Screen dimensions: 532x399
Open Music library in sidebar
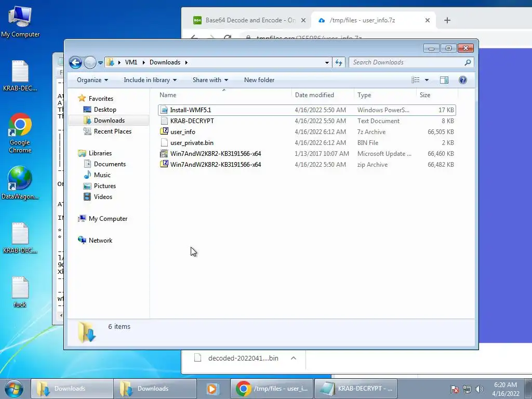(x=102, y=175)
